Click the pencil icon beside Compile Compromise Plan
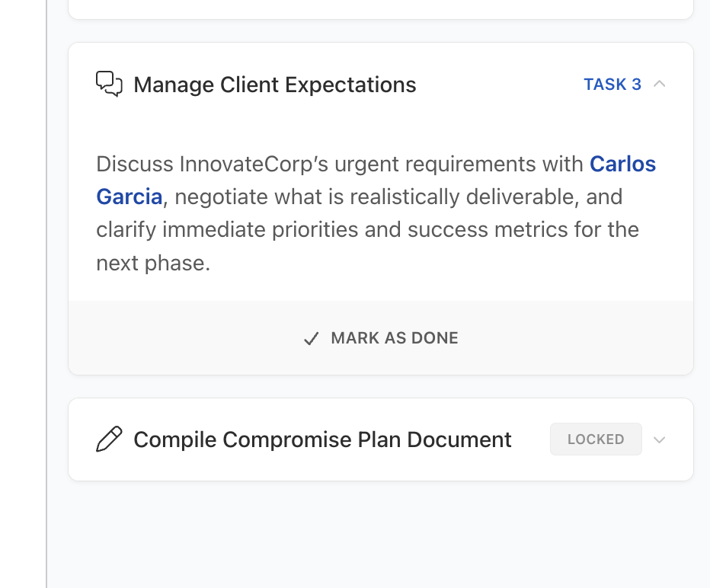This screenshot has width=710, height=588. tap(109, 439)
